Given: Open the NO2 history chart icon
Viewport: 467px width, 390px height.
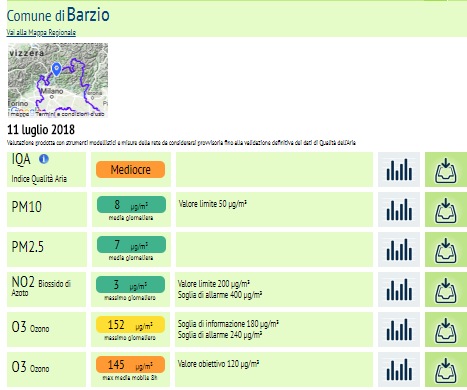Looking at the screenshot, I should coord(399,289).
